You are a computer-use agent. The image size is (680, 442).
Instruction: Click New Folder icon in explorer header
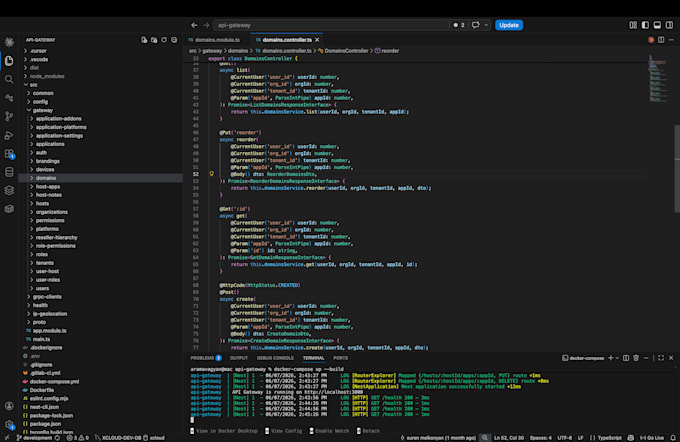pyautogui.click(x=154, y=40)
